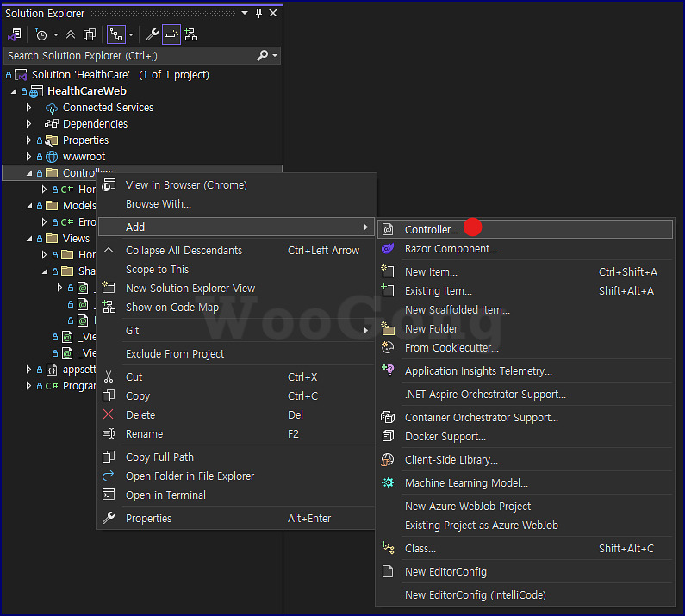Open the Solution Explorer window options arrow

(x=245, y=13)
